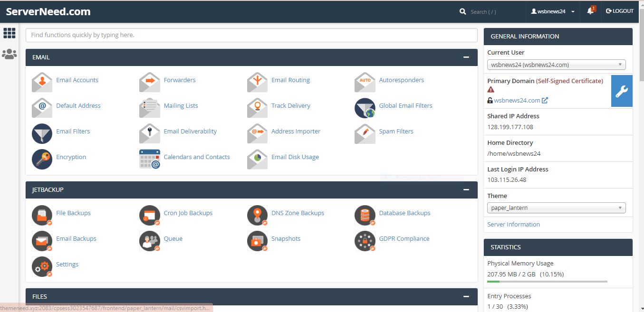The image size is (644, 312).
Task: Open the wsbnews24.com domain link
Action: [517, 100]
